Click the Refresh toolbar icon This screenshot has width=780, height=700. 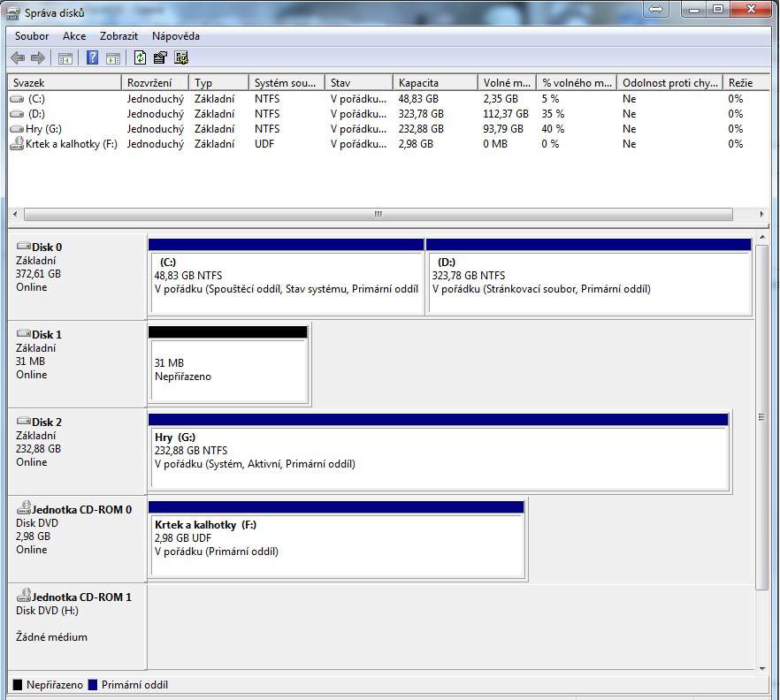click(x=140, y=58)
